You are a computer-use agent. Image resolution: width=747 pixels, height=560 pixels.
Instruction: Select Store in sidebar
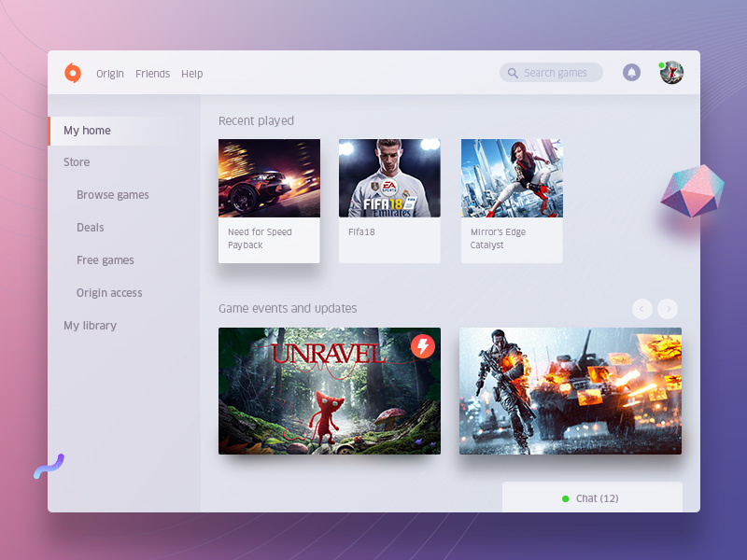pos(77,161)
